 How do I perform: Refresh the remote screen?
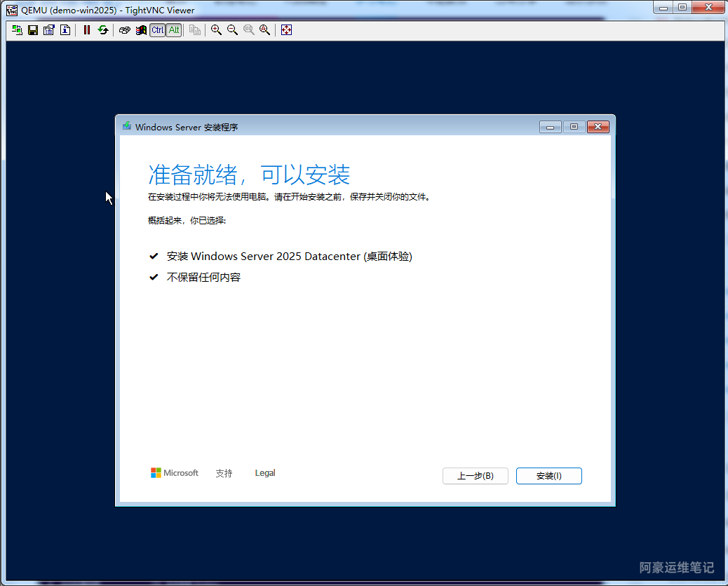[x=102, y=30]
